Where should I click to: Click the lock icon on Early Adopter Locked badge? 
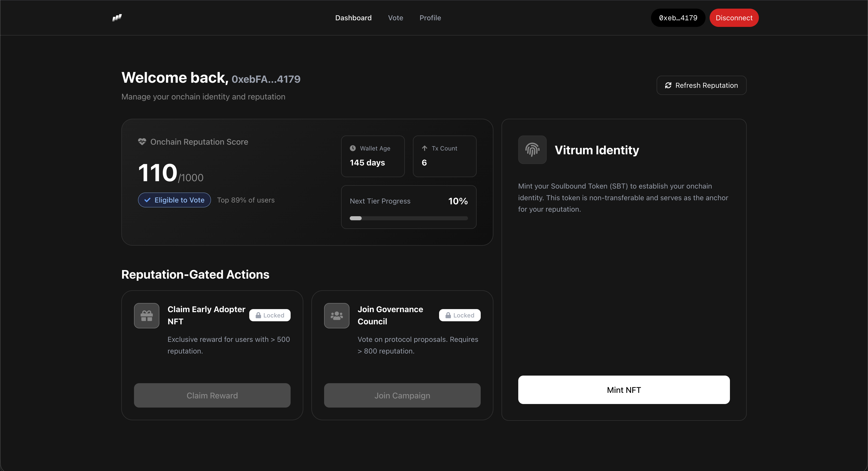(x=258, y=315)
